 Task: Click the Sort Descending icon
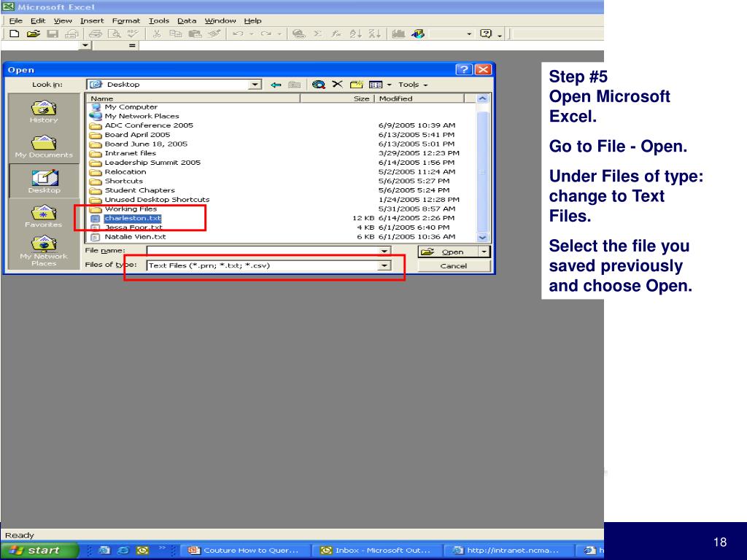click(374, 34)
